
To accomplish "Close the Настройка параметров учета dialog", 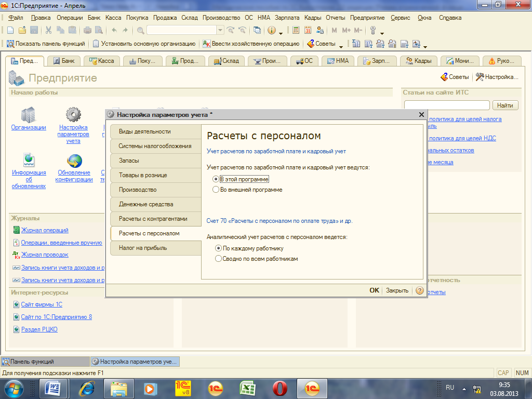I will coord(421,115).
